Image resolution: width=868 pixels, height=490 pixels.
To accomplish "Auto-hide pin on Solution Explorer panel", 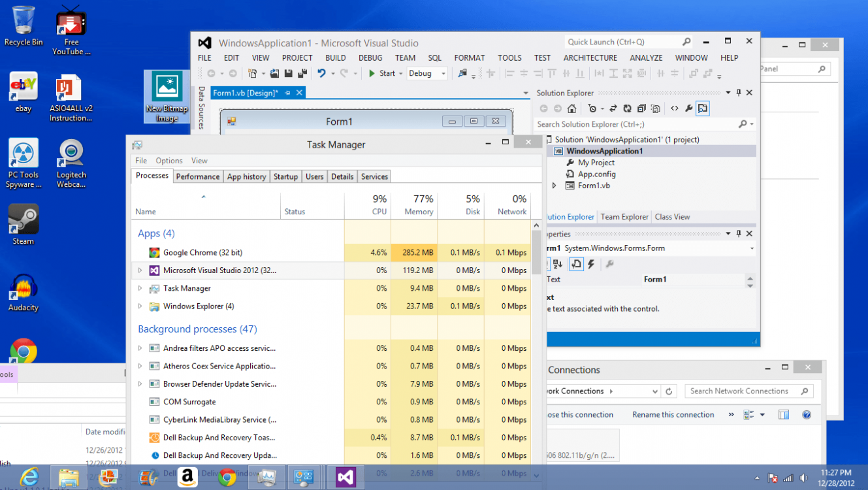I will click(x=739, y=93).
